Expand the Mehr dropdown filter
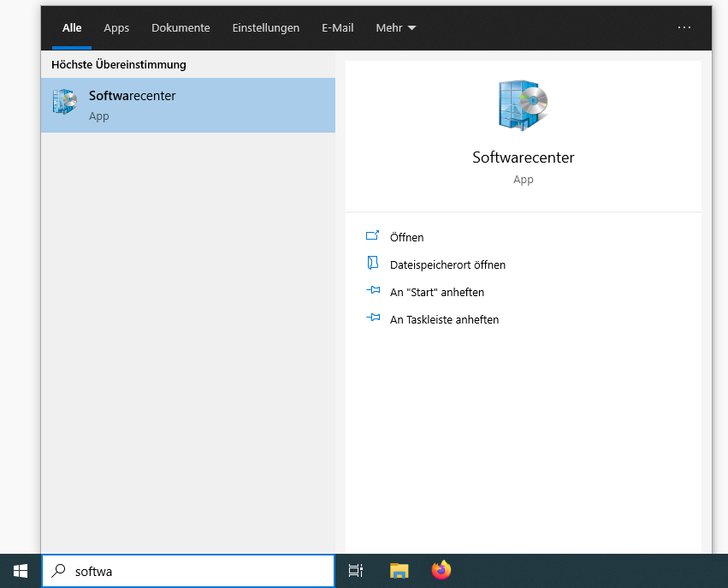Image resolution: width=728 pixels, height=588 pixels. [x=395, y=27]
